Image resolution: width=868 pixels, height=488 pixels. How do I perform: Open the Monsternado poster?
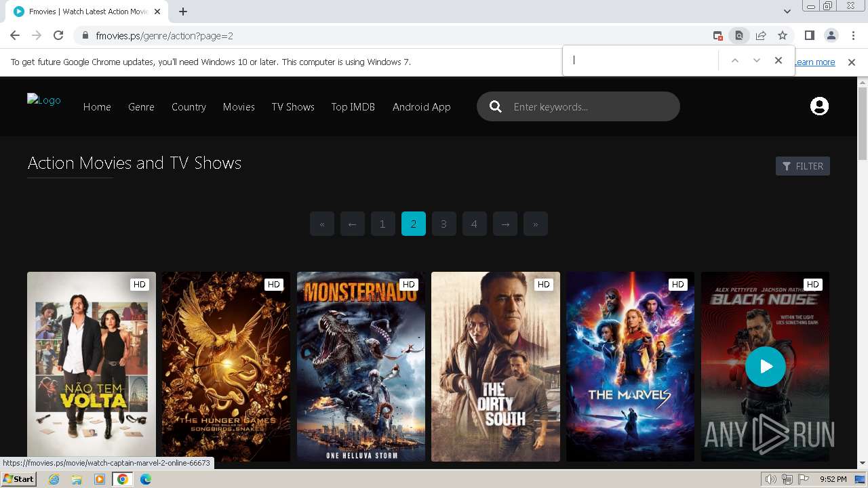point(361,366)
